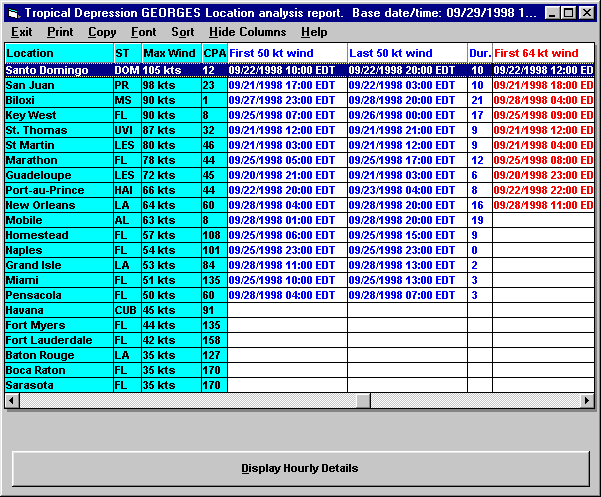Close the location analysis report window
Viewport: 601px width, 497px height.
tap(586, 13)
